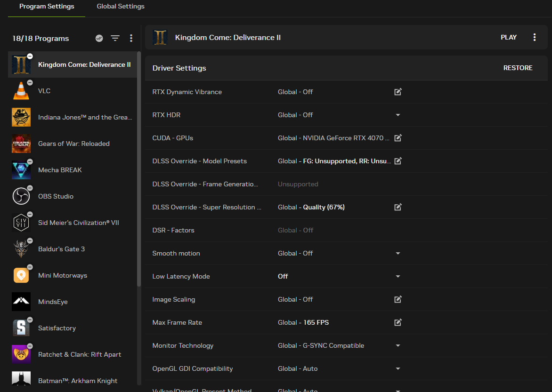Click the PLAY button
The width and height of the screenshot is (552, 392).
509,37
